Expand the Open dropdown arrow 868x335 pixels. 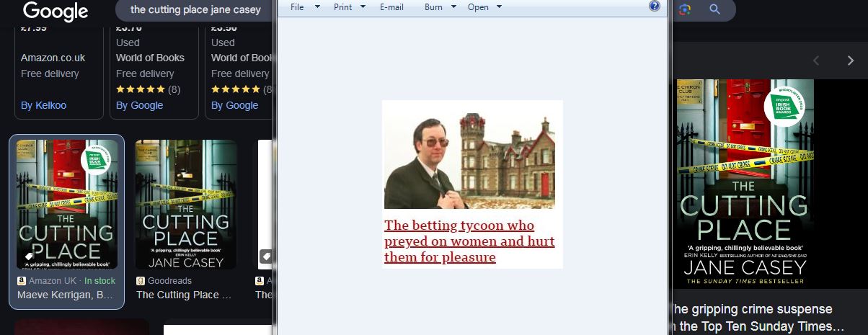tap(498, 7)
